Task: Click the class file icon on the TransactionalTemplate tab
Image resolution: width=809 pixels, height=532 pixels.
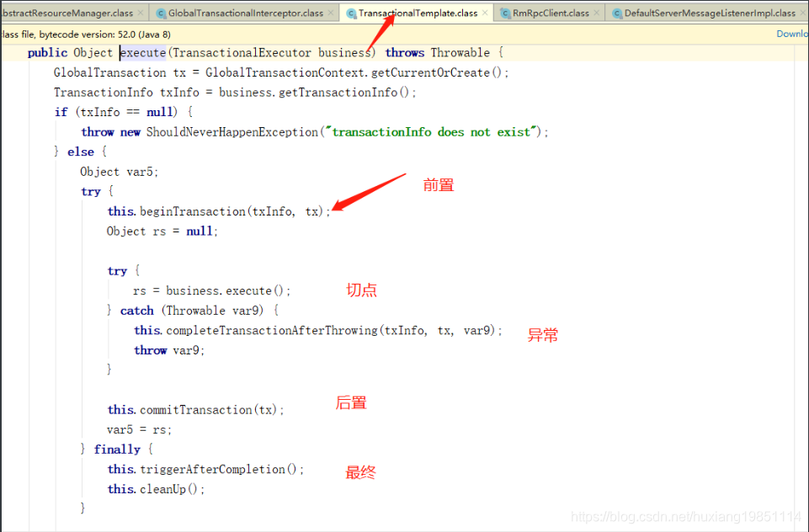Action: point(351,13)
